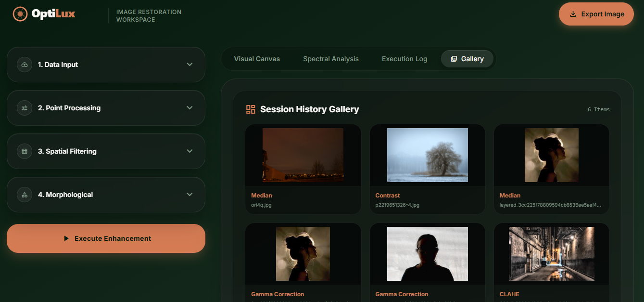
Task: Click the Export Image button
Action: coord(596,14)
